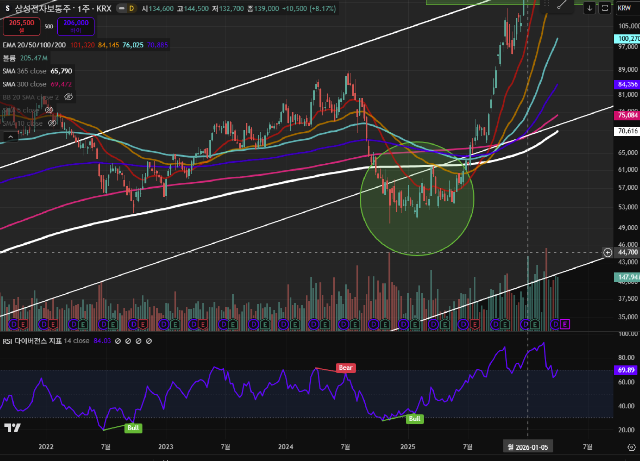
Task: Click the 44,700 crosshair price label
Action: point(627,253)
